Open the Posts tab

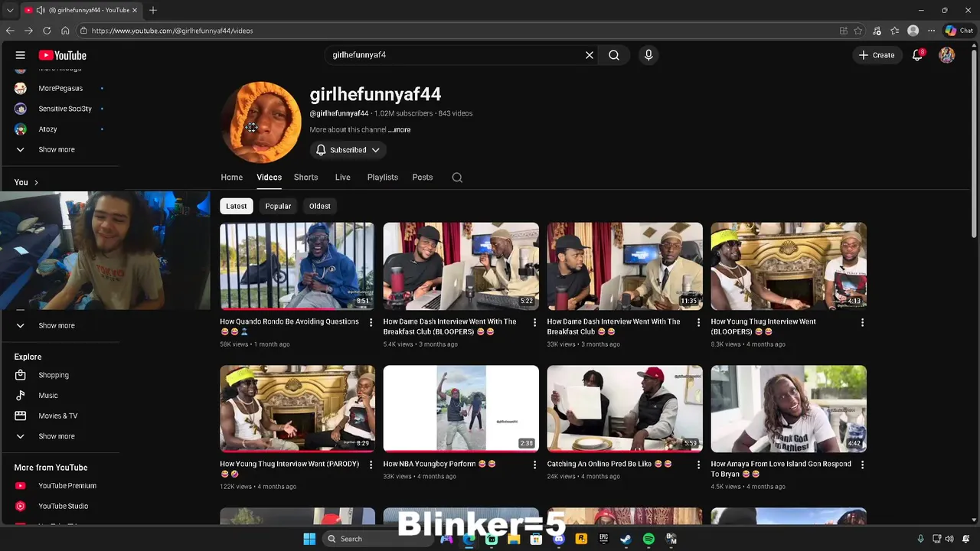tap(422, 178)
